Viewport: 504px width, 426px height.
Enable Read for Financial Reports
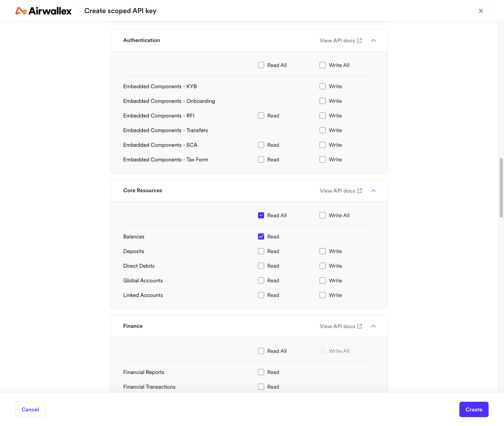tap(261, 372)
